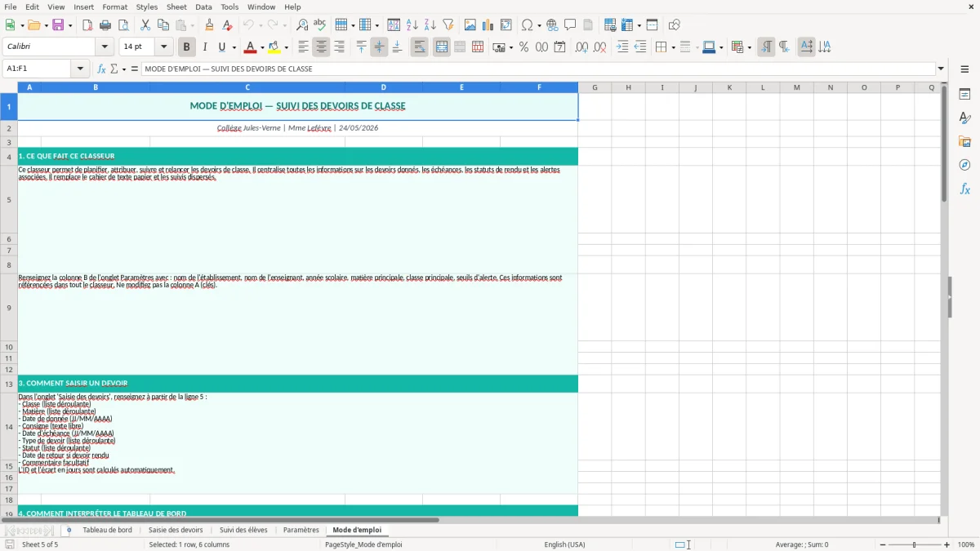Open Print Preview
The image size is (980, 551).
[123, 25]
